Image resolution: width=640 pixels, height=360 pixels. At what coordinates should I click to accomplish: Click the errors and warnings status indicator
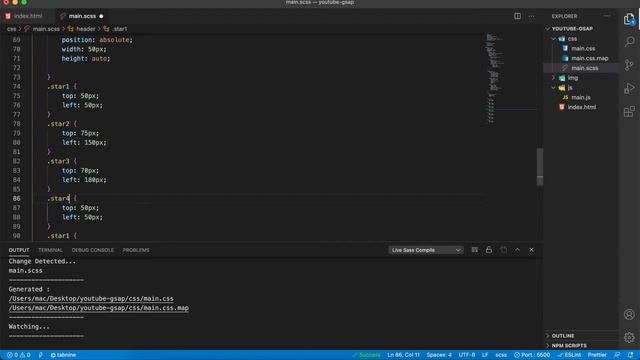18,355
